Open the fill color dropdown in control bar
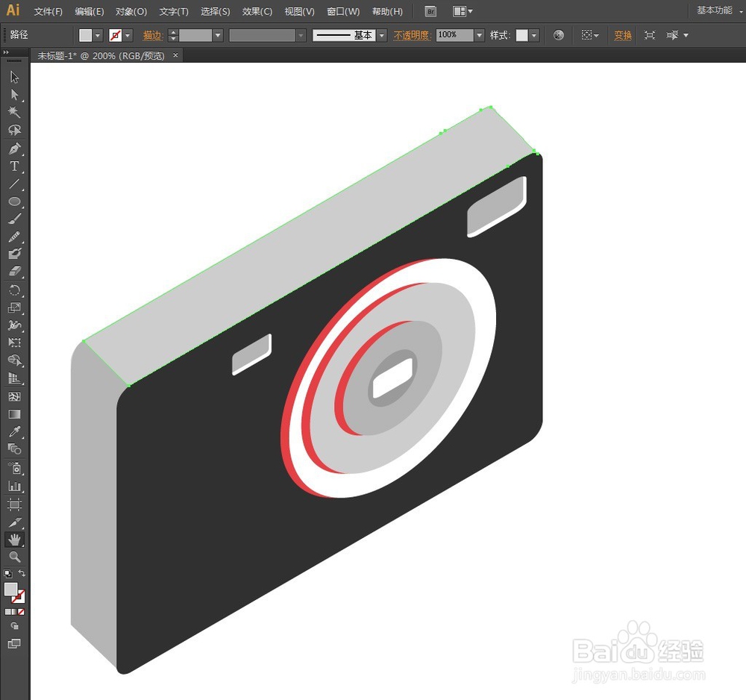Viewport: 746px width, 700px height. (98, 35)
